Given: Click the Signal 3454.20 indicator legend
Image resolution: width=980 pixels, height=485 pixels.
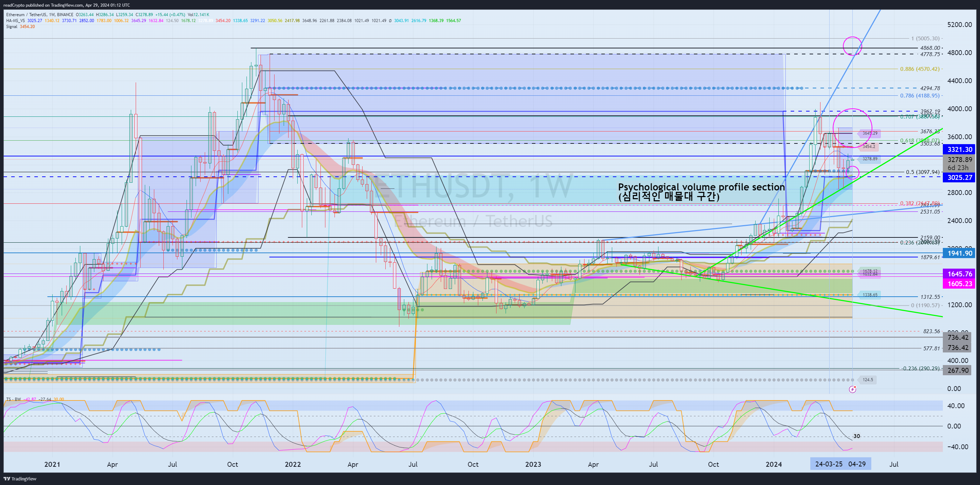Looking at the screenshot, I should click(20, 27).
